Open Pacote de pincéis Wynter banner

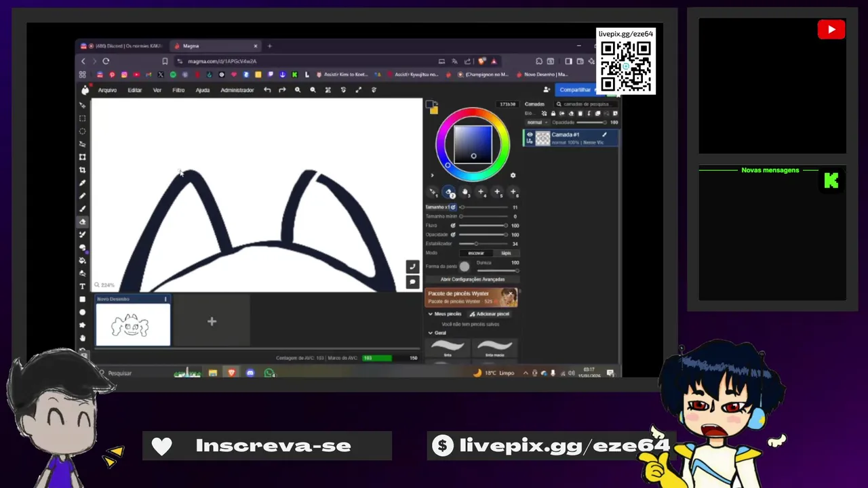pyautogui.click(x=471, y=297)
